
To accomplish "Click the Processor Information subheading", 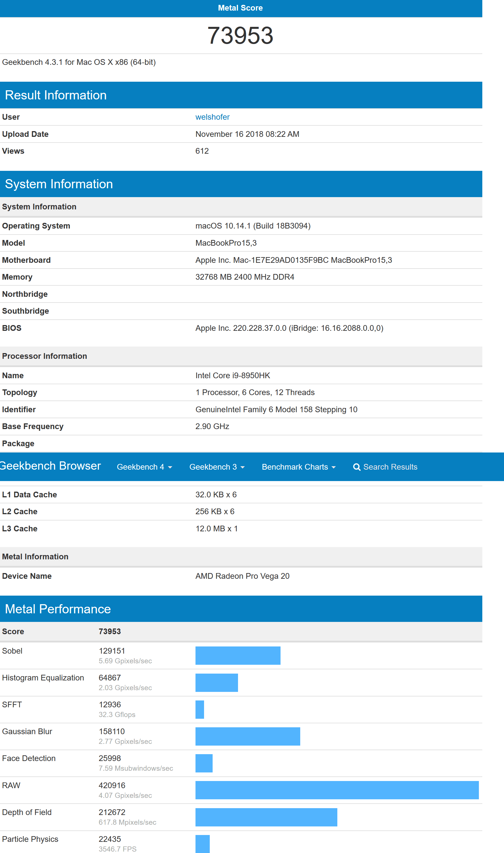I will click(45, 356).
